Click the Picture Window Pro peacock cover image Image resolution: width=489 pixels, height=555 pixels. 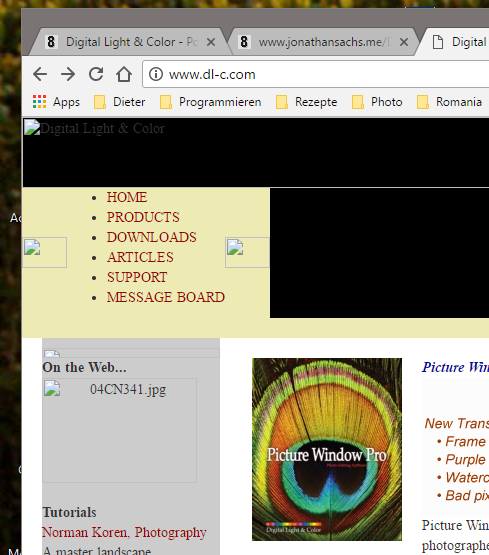pyautogui.click(x=327, y=449)
